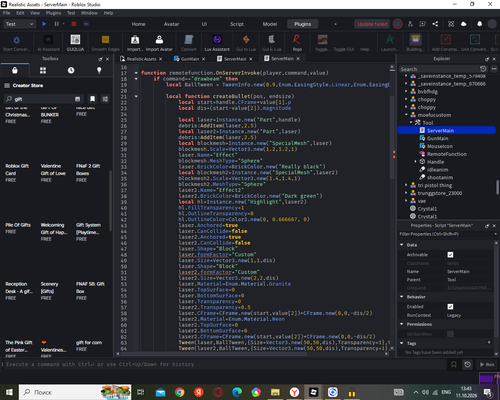The height and width of the screenshot is (400, 500).
Task: Click the Update failed button
Action: [x=372, y=24]
